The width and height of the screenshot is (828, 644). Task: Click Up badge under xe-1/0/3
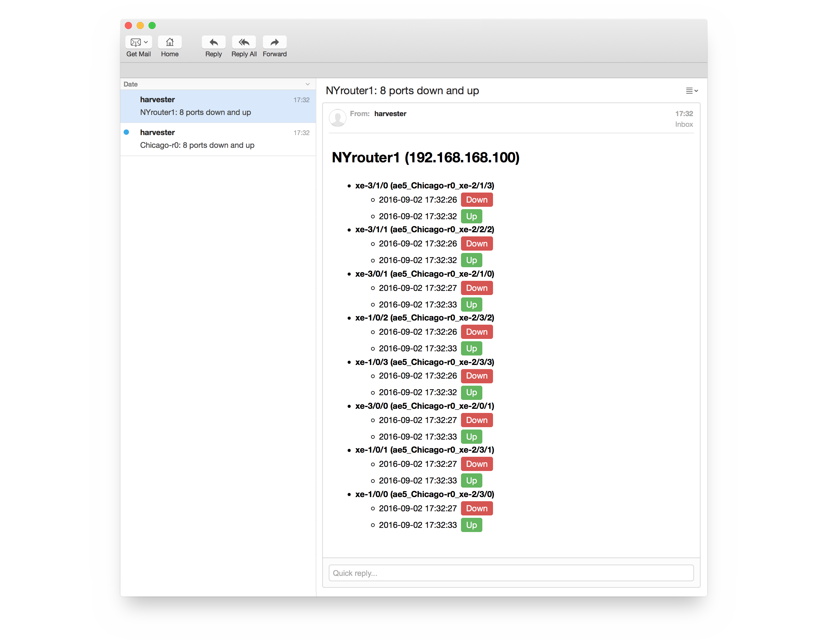(x=471, y=393)
